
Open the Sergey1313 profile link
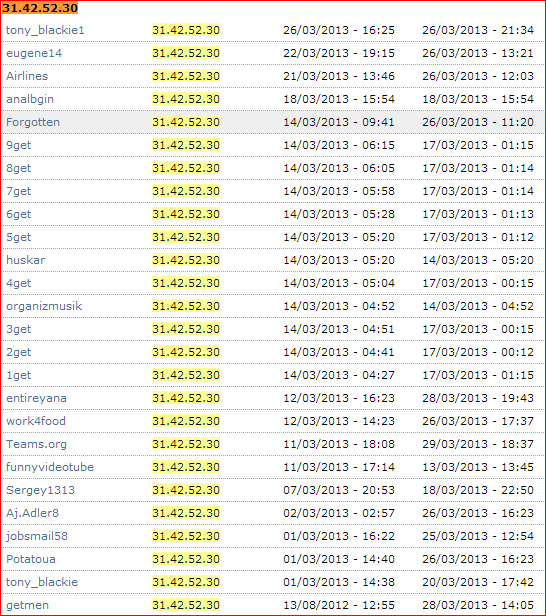click(x=40, y=490)
